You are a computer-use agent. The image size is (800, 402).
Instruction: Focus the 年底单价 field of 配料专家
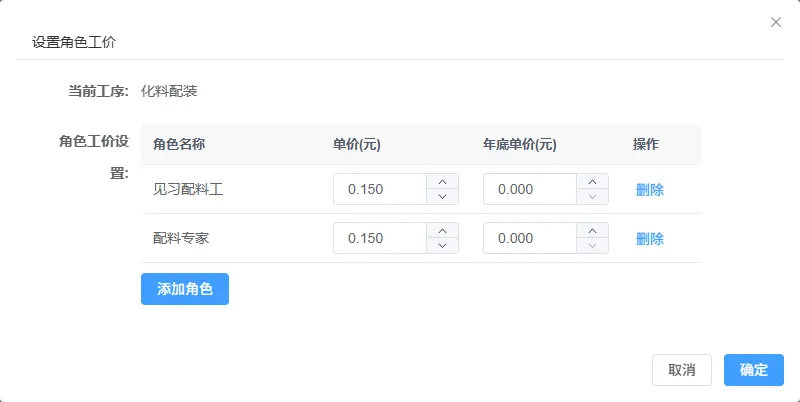pyautogui.click(x=530, y=238)
